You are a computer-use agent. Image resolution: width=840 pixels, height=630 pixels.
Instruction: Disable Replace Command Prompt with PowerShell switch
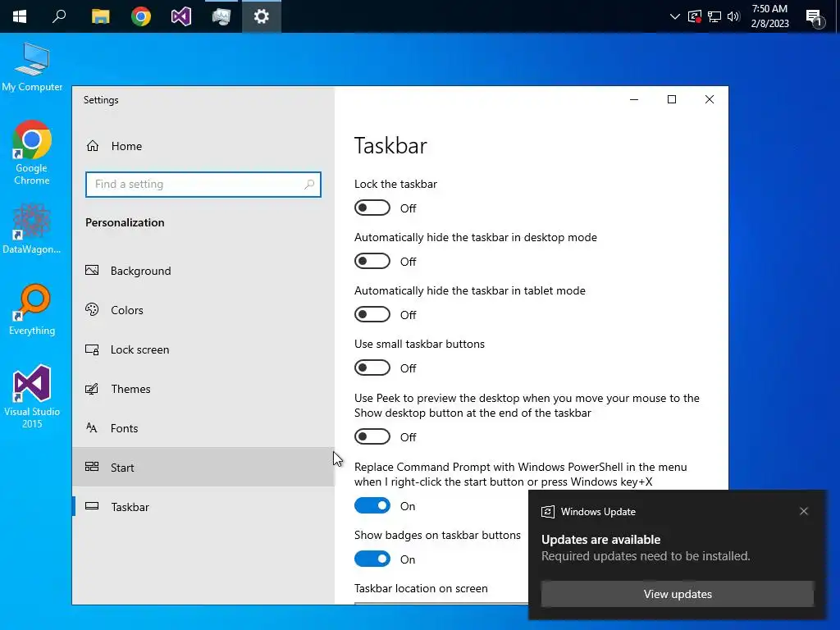(372, 505)
